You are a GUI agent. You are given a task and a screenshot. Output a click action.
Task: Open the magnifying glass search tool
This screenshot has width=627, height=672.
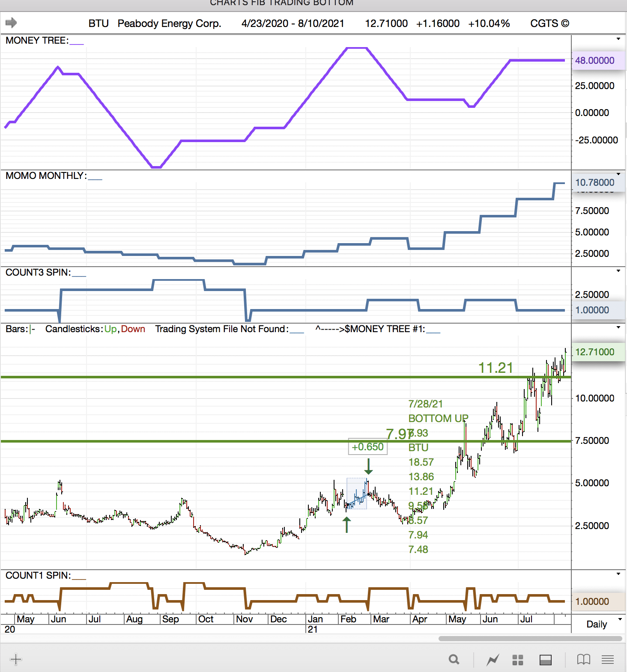(454, 660)
